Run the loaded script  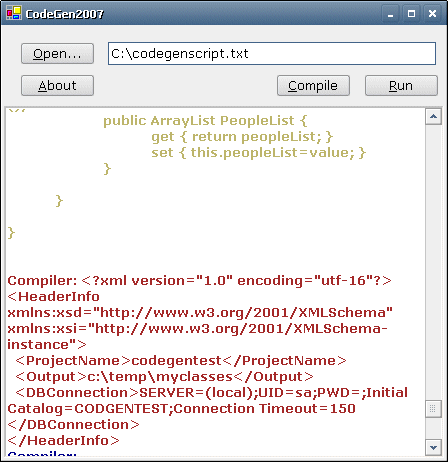tap(401, 86)
